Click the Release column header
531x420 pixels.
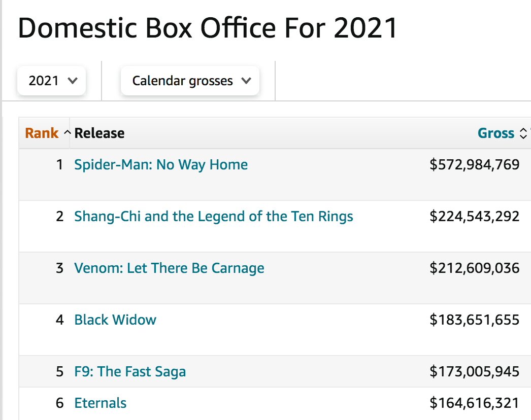[99, 133]
